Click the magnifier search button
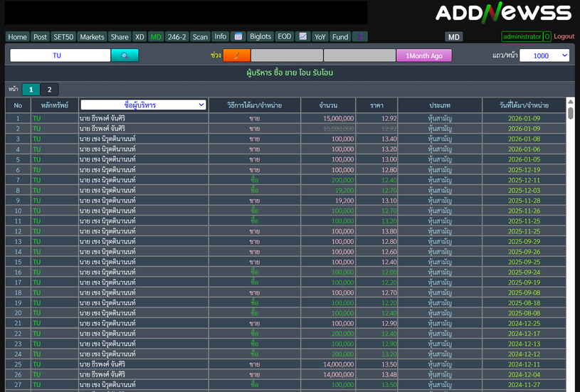This screenshot has width=580, height=392. pyautogui.click(x=125, y=55)
